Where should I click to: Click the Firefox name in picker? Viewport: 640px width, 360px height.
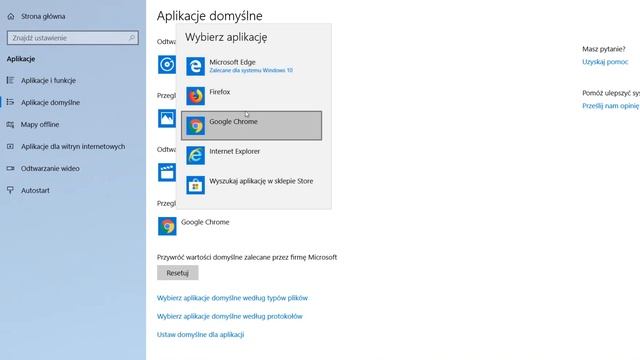(220, 92)
